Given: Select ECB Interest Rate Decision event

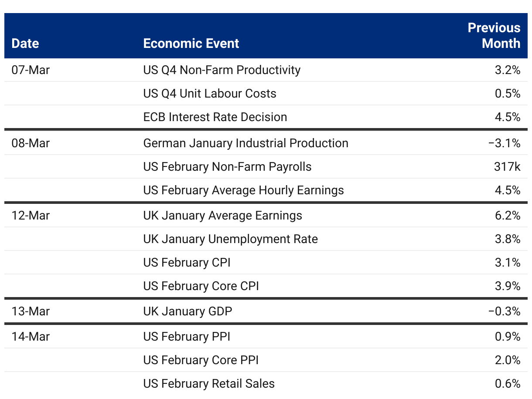Looking at the screenshot, I should [215, 117].
